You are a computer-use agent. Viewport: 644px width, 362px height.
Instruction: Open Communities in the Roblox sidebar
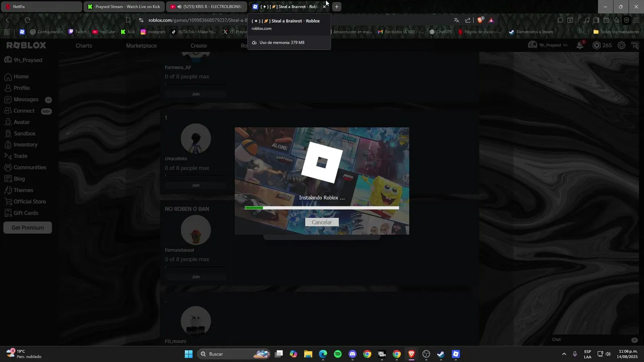[x=25, y=167]
